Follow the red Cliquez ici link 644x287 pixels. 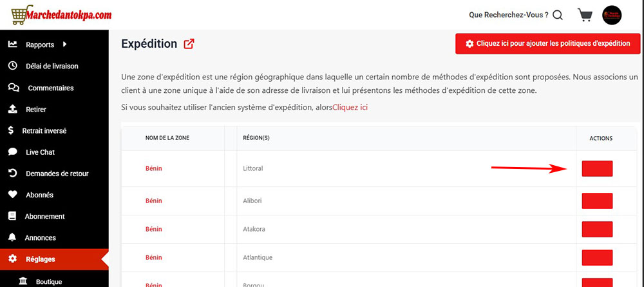tap(350, 108)
